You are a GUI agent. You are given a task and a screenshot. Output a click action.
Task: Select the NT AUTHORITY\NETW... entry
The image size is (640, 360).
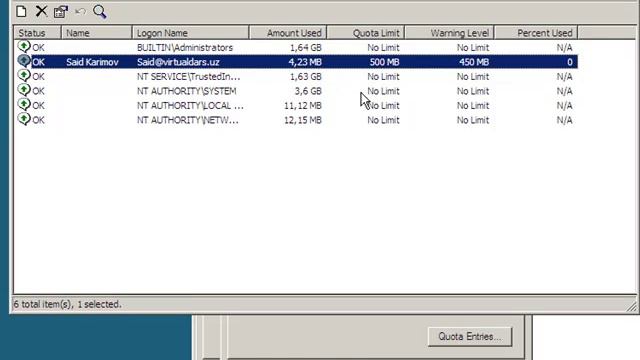pyautogui.click(x=188, y=120)
